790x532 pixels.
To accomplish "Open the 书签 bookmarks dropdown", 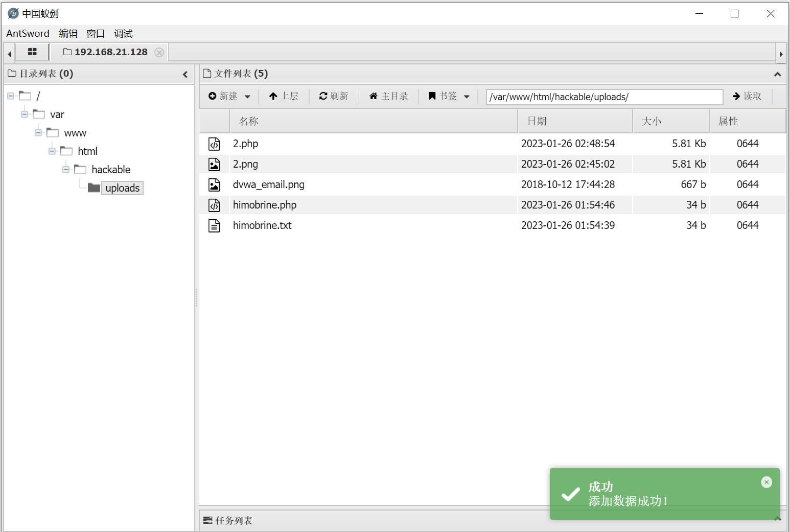I will (449, 96).
